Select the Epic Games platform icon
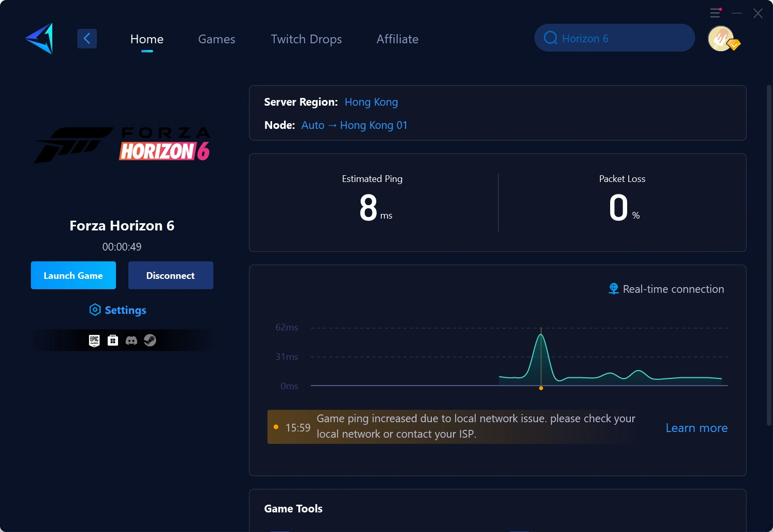The image size is (773, 532). tap(94, 340)
